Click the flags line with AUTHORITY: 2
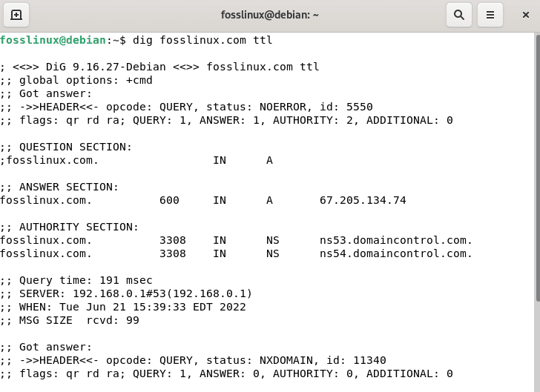The height and width of the screenshot is (392, 540). tap(226, 120)
